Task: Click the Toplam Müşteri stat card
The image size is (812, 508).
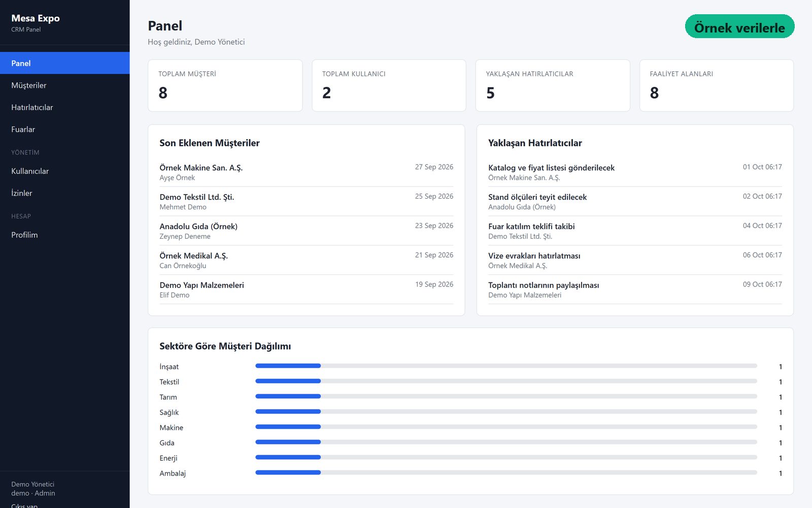Action: (225, 85)
